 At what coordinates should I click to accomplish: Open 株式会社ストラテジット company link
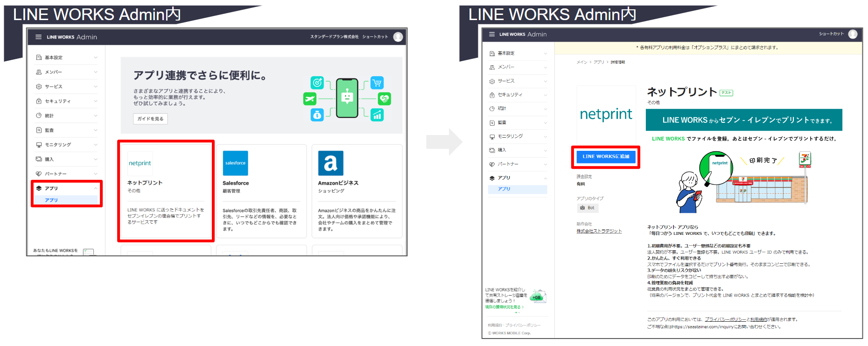[599, 231]
